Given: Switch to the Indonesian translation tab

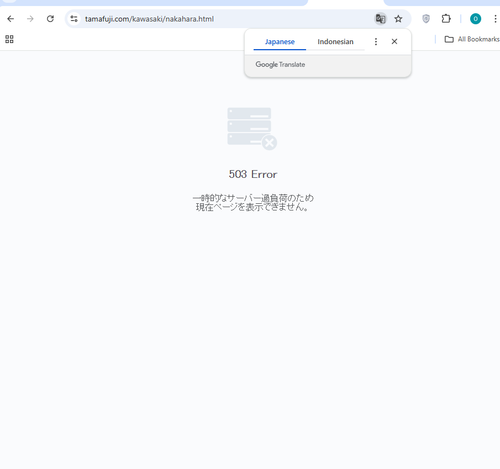Looking at the screenshot, I should [335, 42].
